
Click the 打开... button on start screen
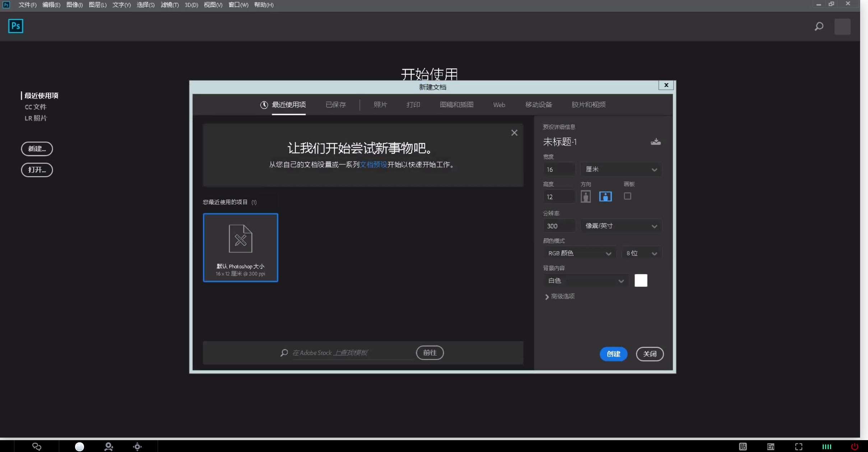(37, 170)
